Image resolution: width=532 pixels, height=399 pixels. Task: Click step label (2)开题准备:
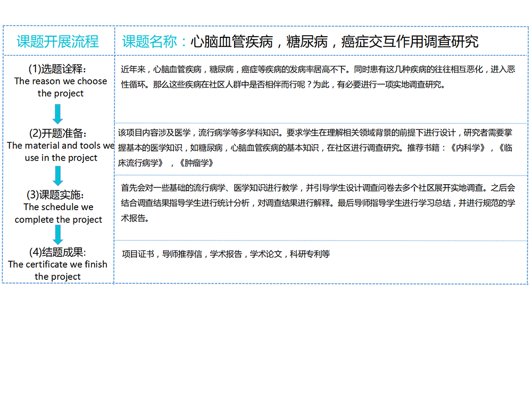click(58, 133)
